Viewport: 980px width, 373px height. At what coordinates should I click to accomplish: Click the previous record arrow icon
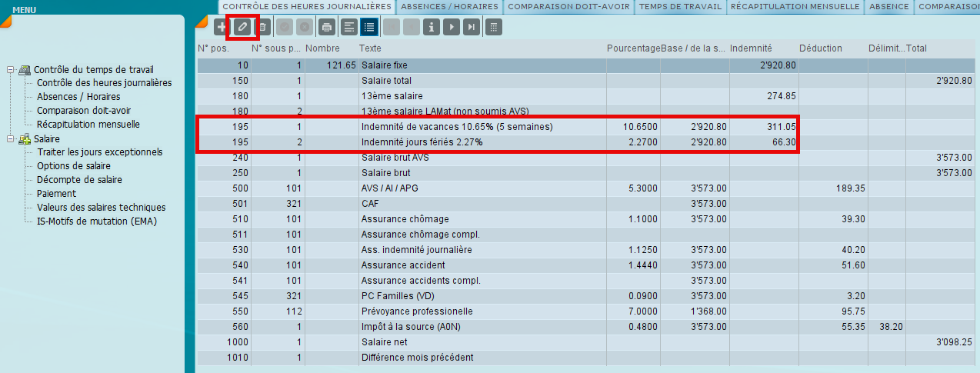(412, 27)
